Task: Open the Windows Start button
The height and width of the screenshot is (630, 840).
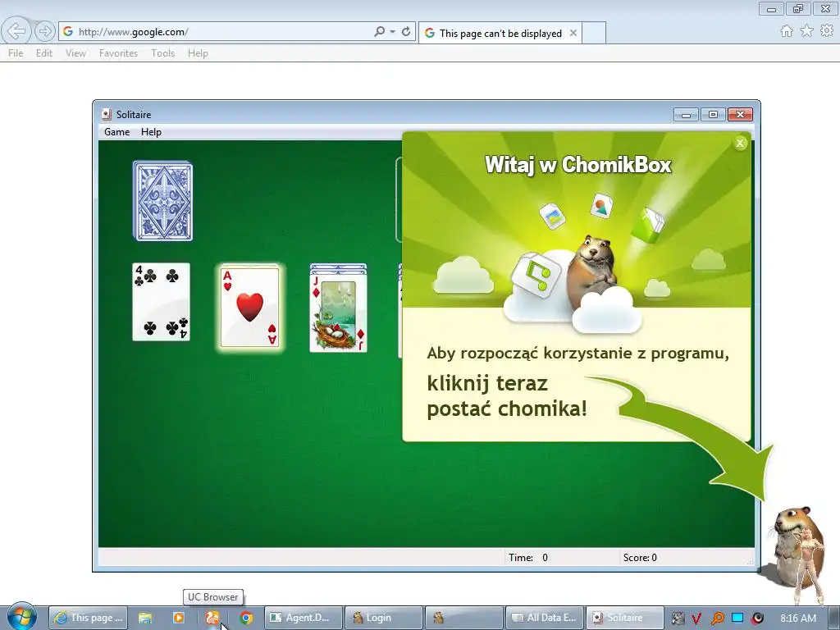Action: point(21,616)
